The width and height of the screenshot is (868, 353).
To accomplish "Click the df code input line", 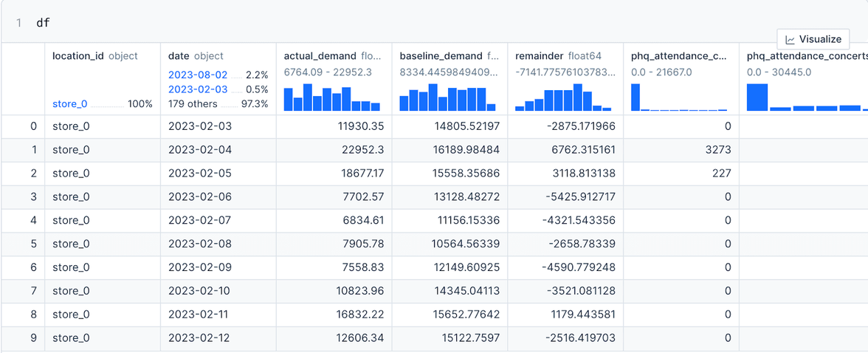I will click(x=44, y=23).
